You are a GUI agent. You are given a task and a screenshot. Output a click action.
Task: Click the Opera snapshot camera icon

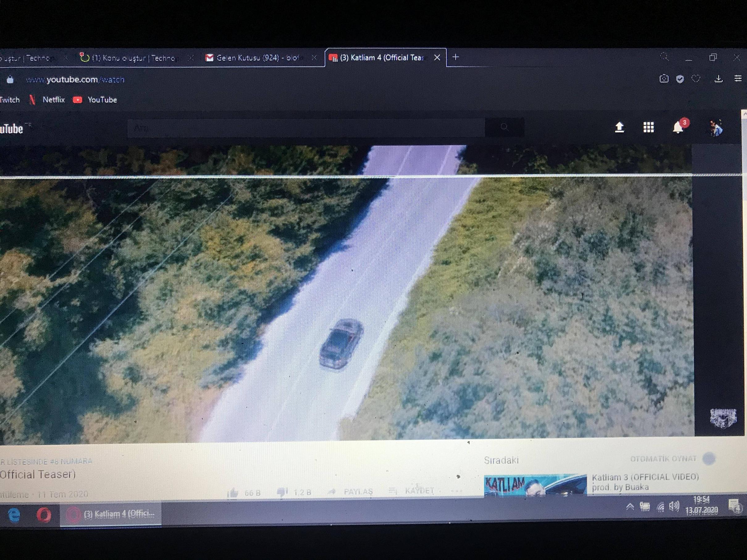tap(664, 79)
